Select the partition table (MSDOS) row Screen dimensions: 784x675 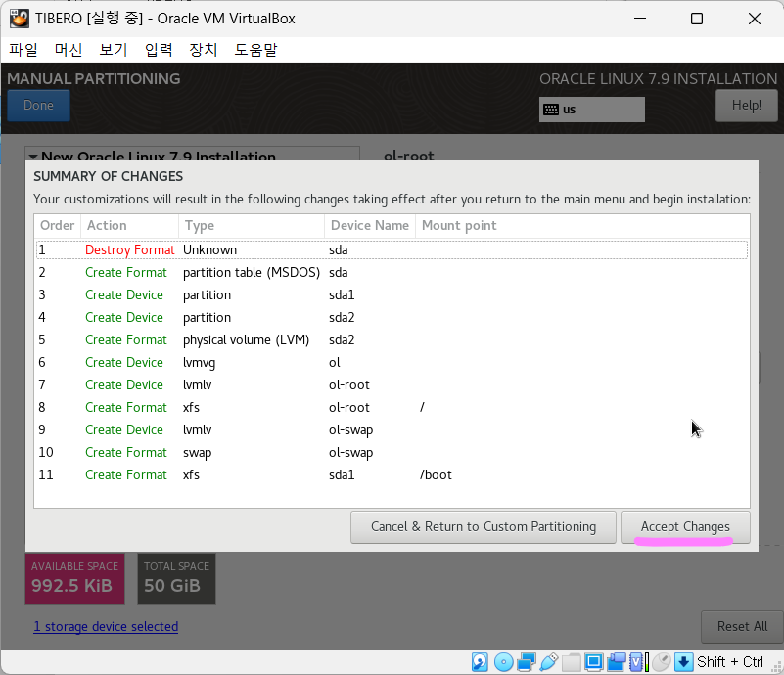(x=392, y=272)
